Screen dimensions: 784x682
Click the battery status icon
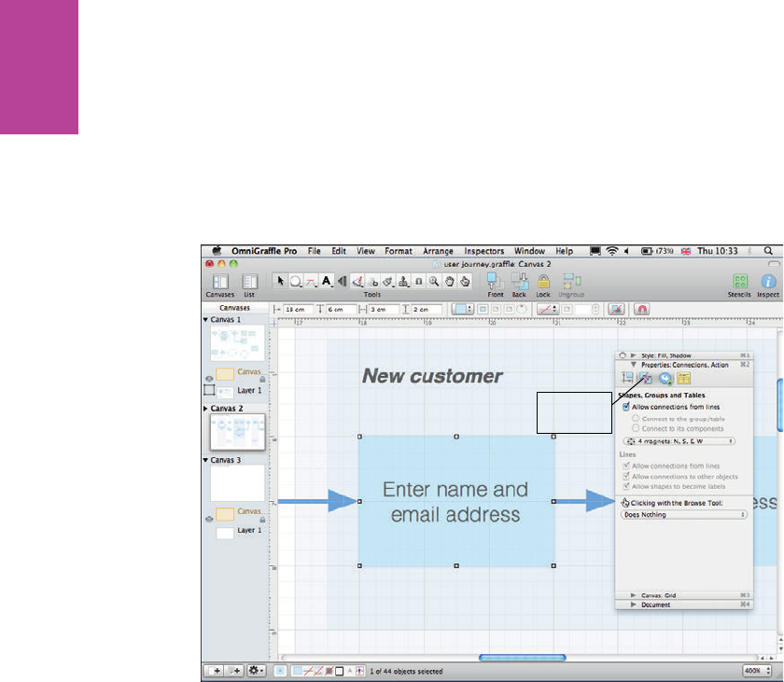(647, 251)
